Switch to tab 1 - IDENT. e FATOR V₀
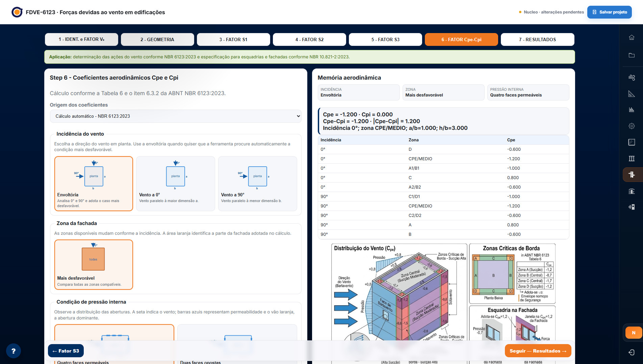643x364 pixels. [x=81, y=39]
